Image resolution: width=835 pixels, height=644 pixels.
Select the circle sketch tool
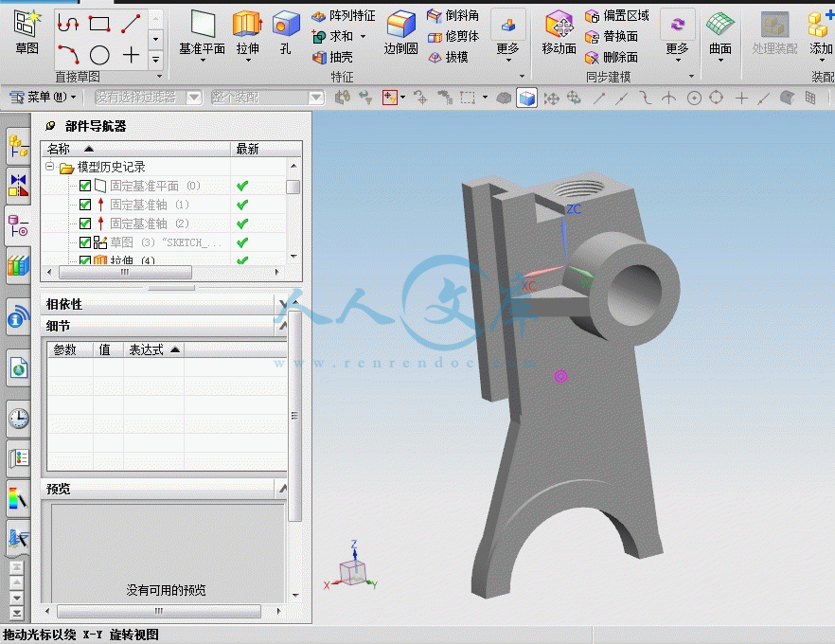(99, 55)
